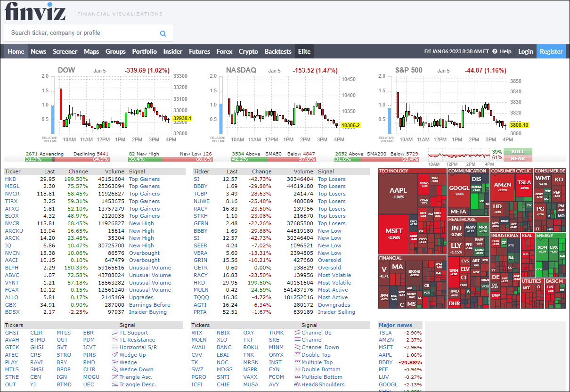Open the WIX ticker under Channel Up

(x=197, y=333)
